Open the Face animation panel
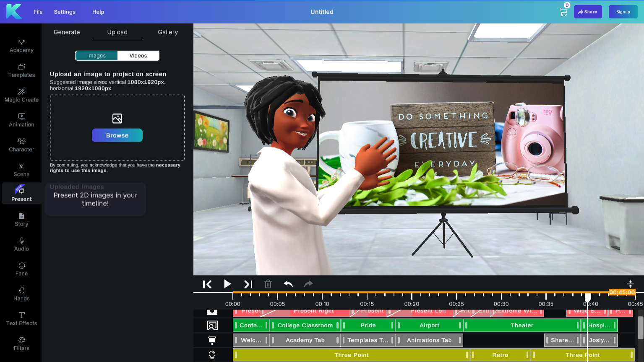 point(21,269)
